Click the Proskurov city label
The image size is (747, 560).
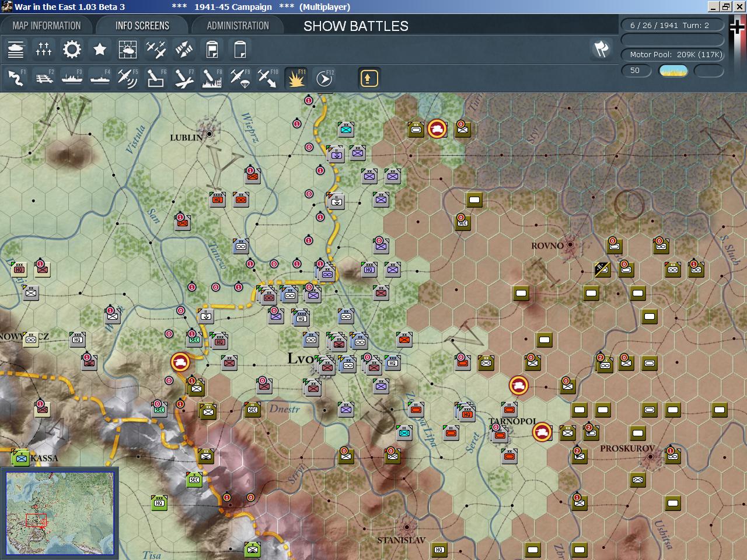627,449
